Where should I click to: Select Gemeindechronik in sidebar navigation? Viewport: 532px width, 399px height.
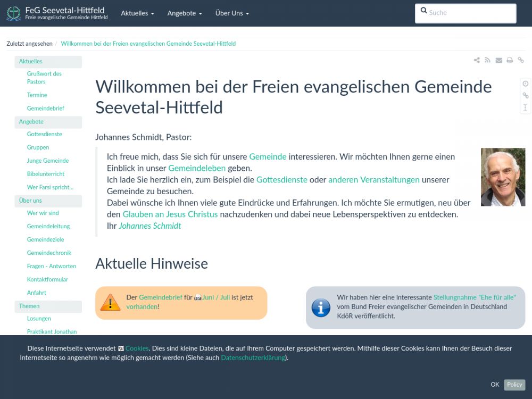coord(49,253)
